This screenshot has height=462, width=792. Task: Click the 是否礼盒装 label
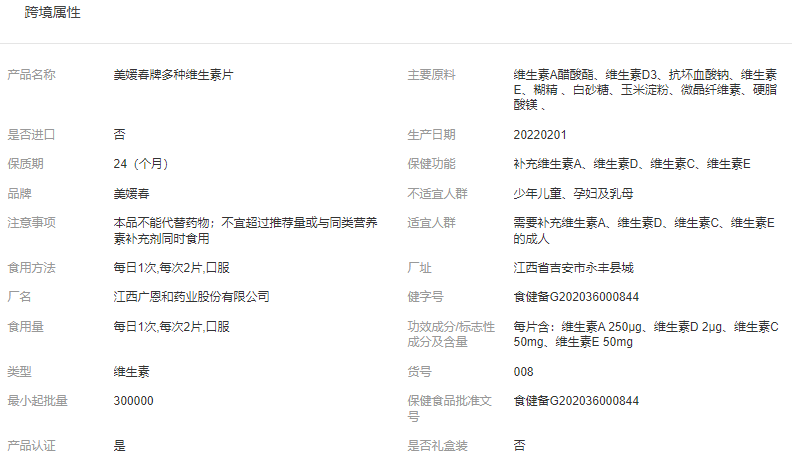coord(437,446)
